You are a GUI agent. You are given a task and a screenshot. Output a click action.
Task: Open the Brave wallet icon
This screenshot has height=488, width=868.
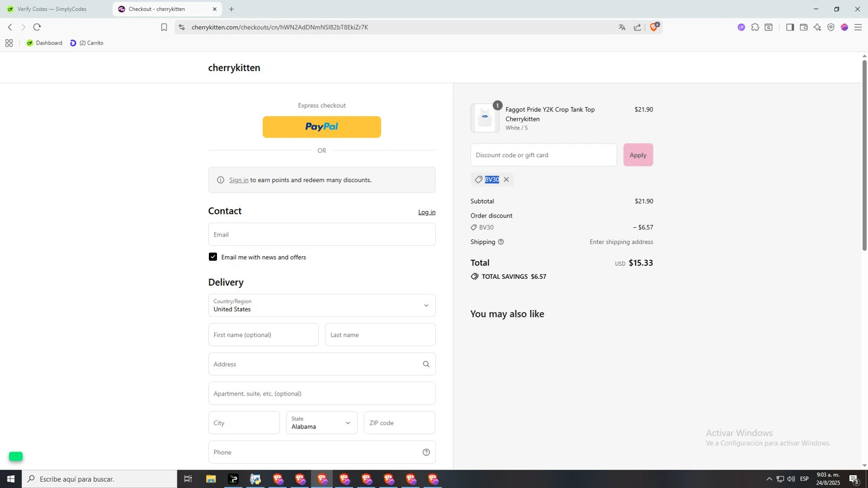804,27
